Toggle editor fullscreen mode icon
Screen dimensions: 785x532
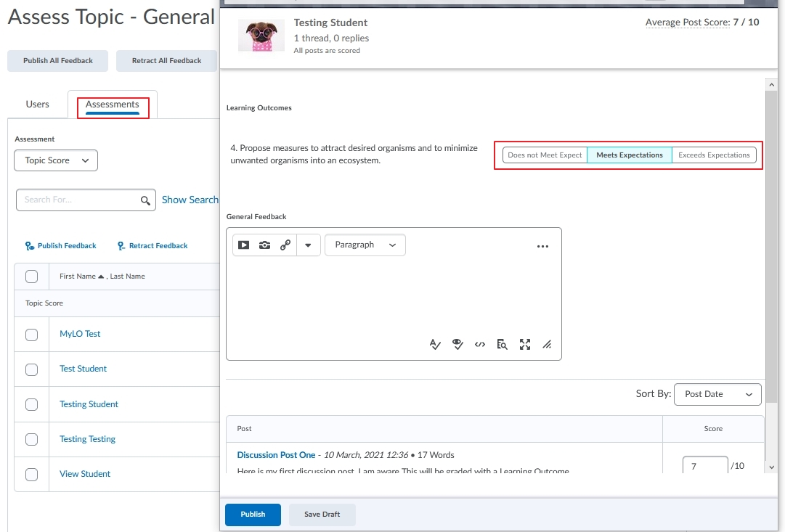point(525,344)
